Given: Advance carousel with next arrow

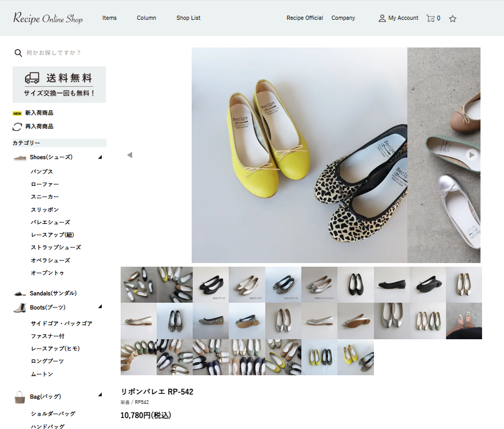Looking at the screenshot, I should pyautogui.click(x=472, y=155).
